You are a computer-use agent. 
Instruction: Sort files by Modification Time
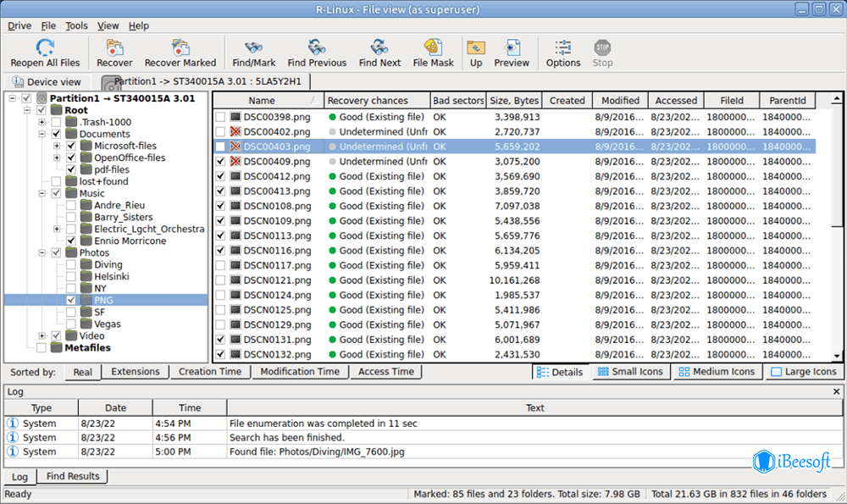coord(300,372)
